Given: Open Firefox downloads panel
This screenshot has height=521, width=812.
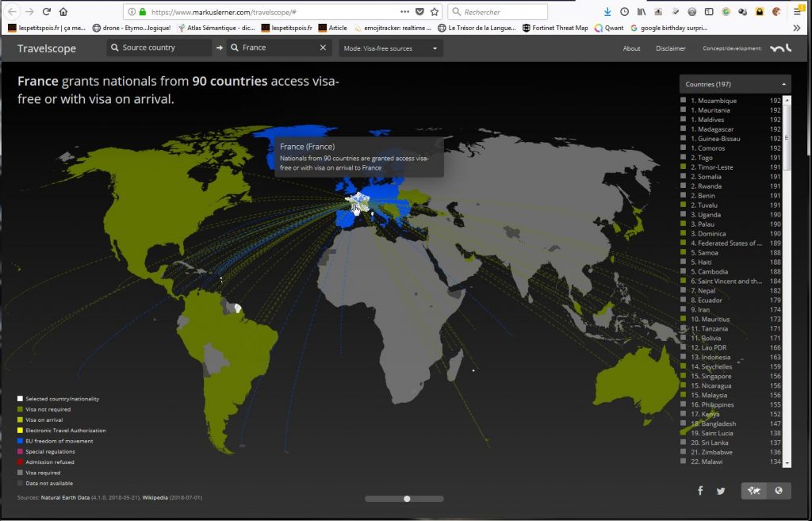Looking at the screenshot, I should coord(607,12).
